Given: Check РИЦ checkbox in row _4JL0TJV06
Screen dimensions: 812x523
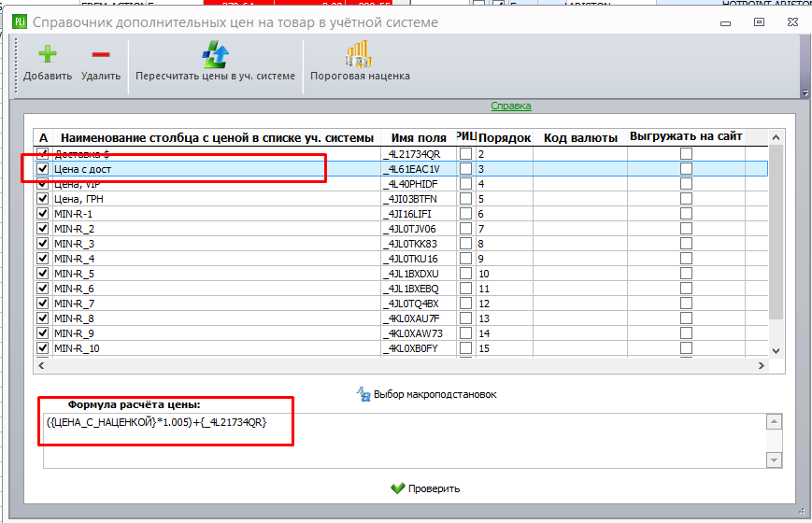Looking at the screenshot, I should click(x=466, y=229).
